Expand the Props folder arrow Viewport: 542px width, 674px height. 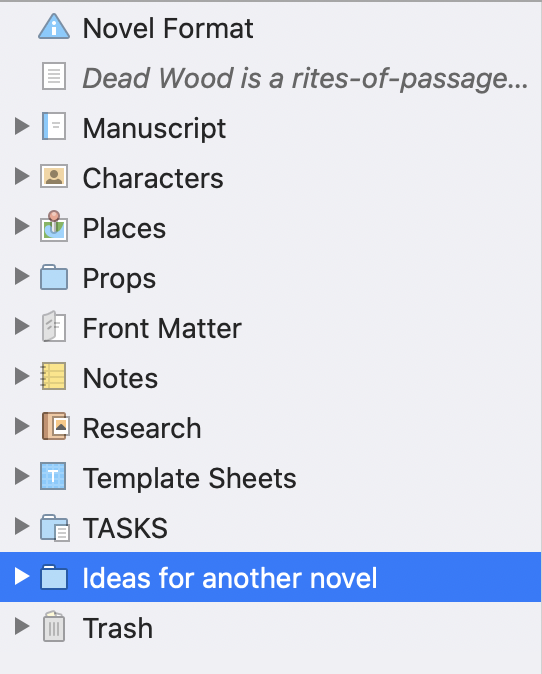click(x=21, y=276)
